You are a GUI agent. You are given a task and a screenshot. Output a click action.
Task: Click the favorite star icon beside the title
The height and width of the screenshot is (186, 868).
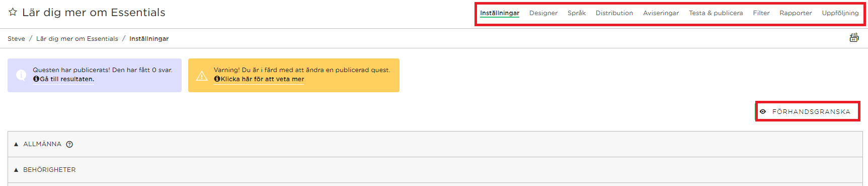pos(13,12)
